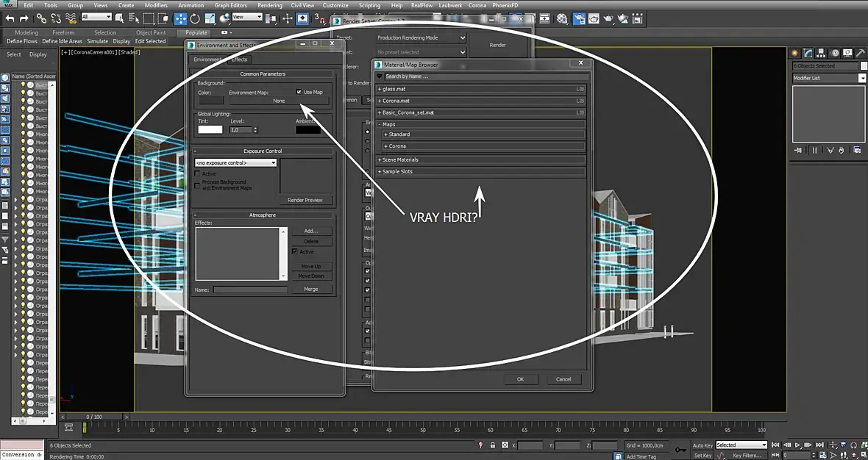Image resolution: width=868 pixels, height=460 pixels.
Task: Click the Select and Link chain icon
Action: tap(42, 18)
